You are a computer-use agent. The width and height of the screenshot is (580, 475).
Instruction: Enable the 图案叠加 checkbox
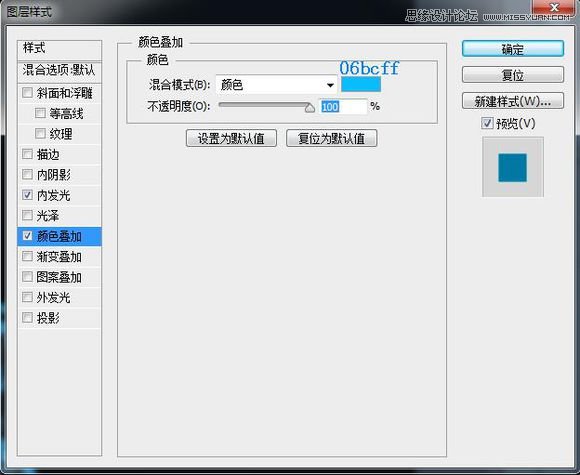coord(27,277)
